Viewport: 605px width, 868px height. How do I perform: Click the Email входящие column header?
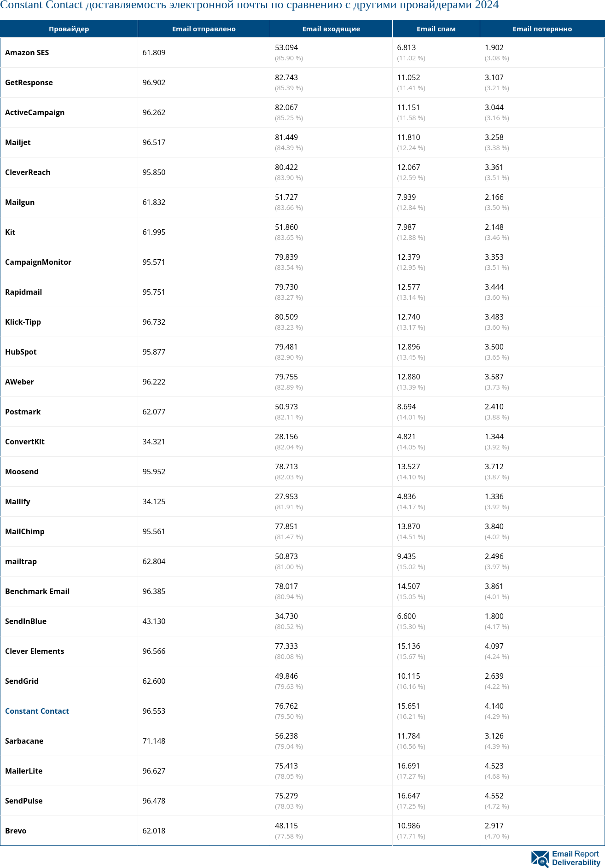click(331, 29)
